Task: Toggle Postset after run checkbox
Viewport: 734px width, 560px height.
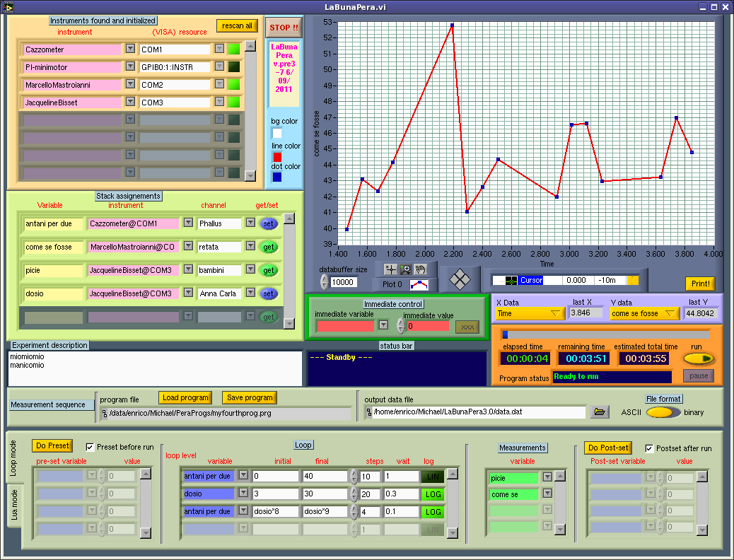Action: coord(650,448)
